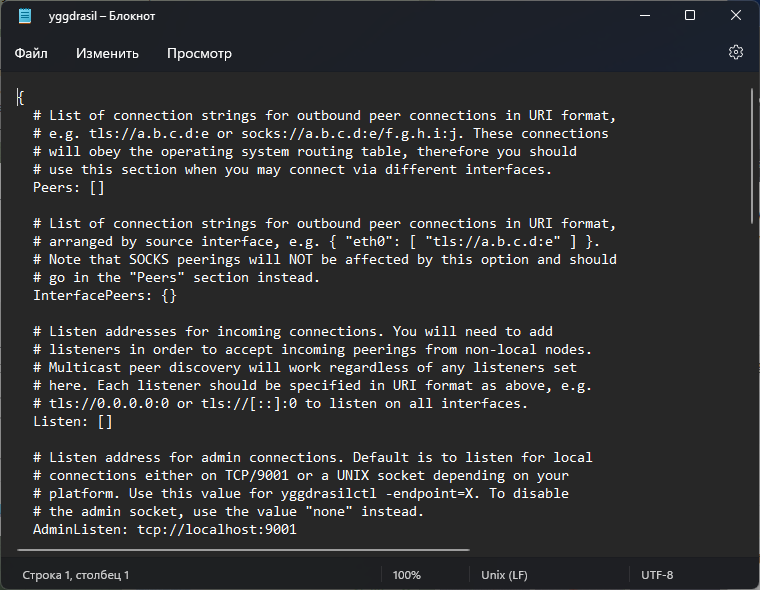Click the opening brace on the first line
The height and width of the screenshot is (590, 760).
coord(20,97)
